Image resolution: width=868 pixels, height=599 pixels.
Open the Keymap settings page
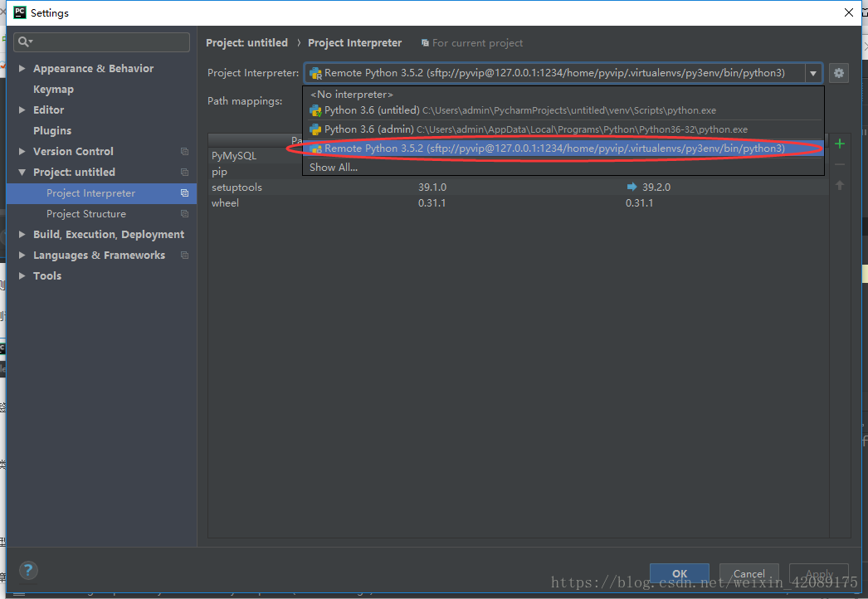tap(53, 89)
